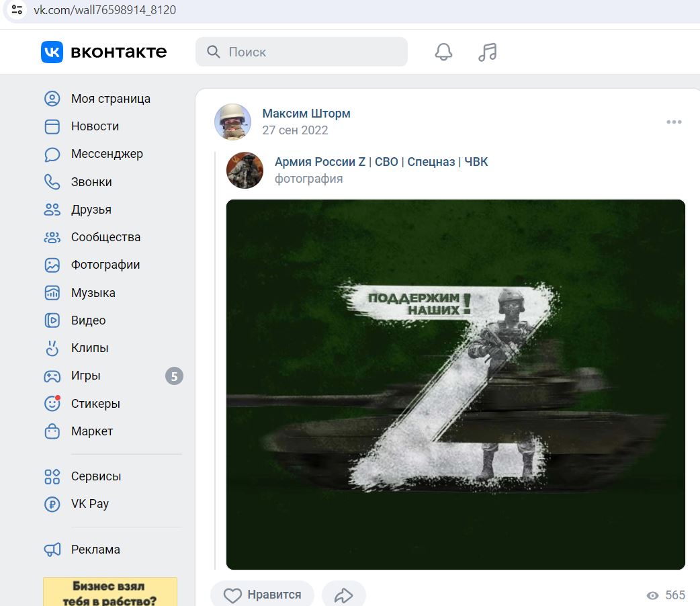Screen dimensions: 700x606
Task: Open Друзья in the left menu
Action: pyautogui.click(x=91, y=210)
